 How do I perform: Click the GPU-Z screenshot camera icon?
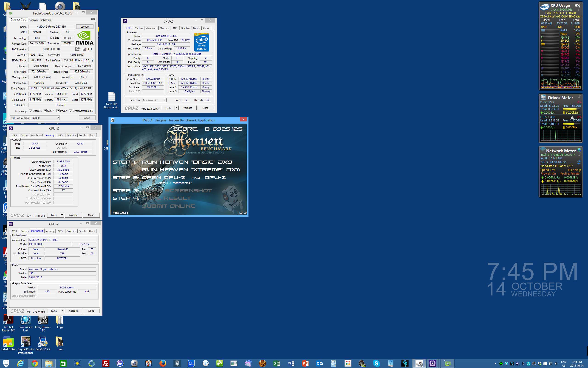coord(93,19)
